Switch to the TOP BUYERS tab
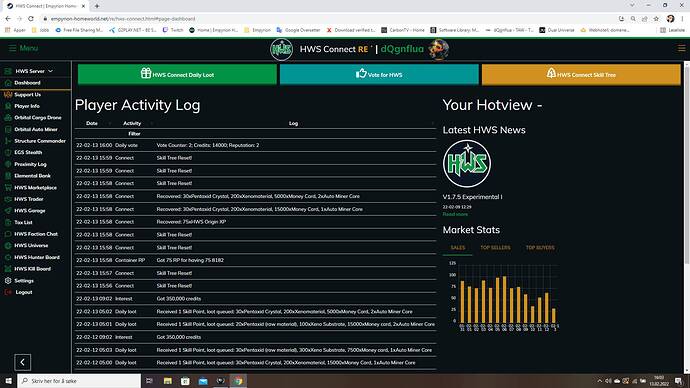 click(x=540, y=247)
